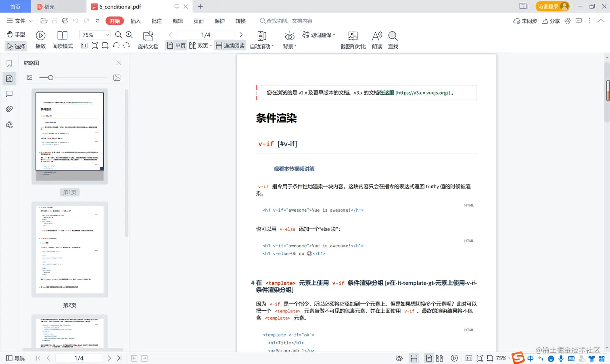Viewport: 610px width, 364px height.
Task: Enable Continuous Reading mode (连续阅读)
Action: (230, 46)
